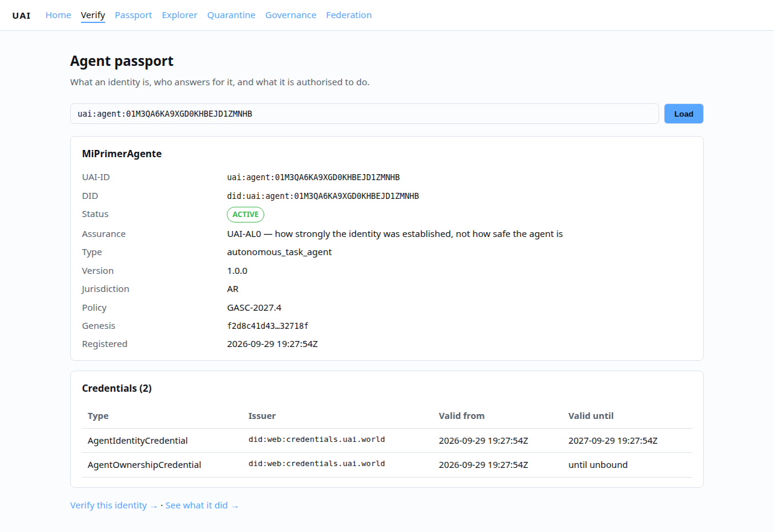Viewport: 774px width, 532px height.
Task: Open the Federation page
Action: pyautogui.click(x=349, y=15)
